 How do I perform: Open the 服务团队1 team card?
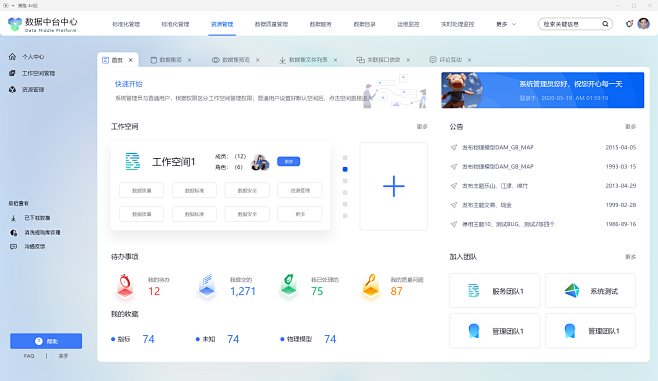494,291
